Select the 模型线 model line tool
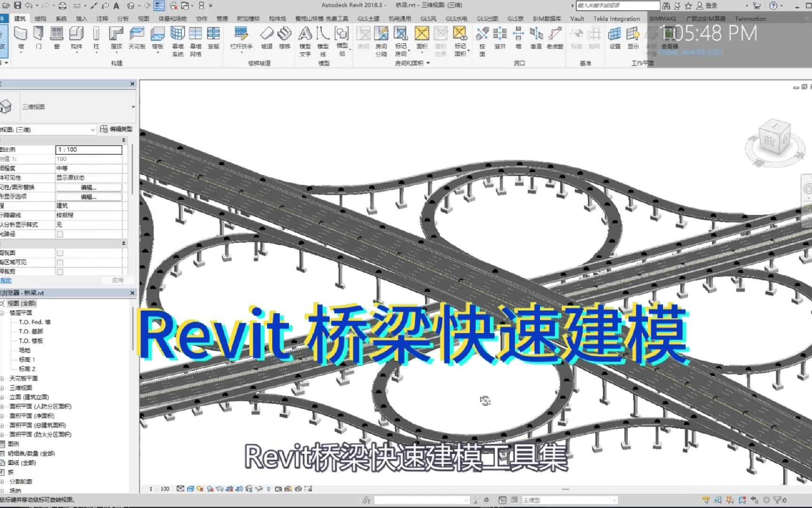The image size is (812, 508). (323, 41)
